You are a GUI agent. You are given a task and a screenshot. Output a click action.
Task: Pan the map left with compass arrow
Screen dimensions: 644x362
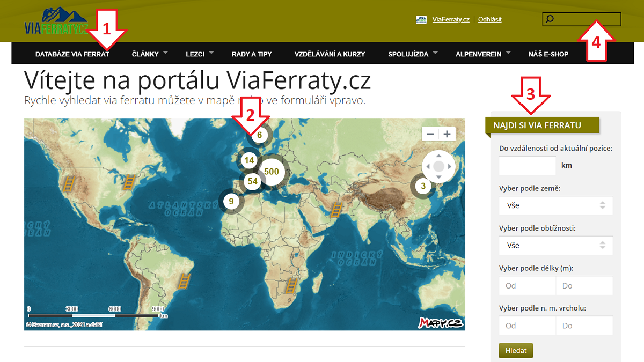pos(428,166)
